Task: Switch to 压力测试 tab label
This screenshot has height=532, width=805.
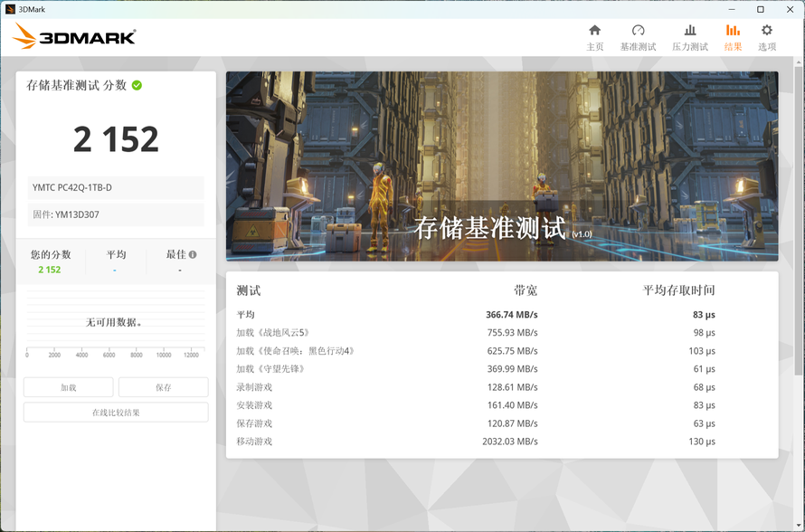Action: coord(690,47)
